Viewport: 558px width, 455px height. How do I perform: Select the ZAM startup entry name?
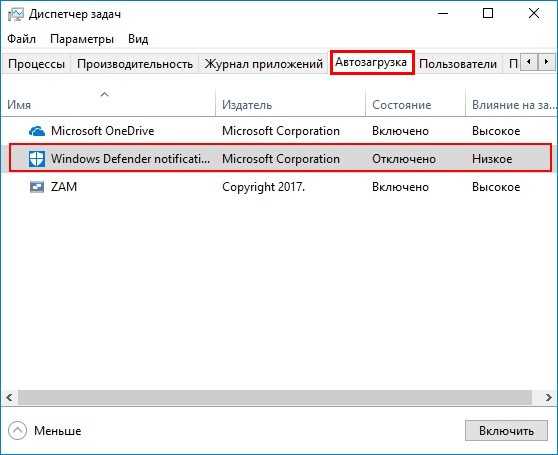pyautogui.click(x=64, y=186)
